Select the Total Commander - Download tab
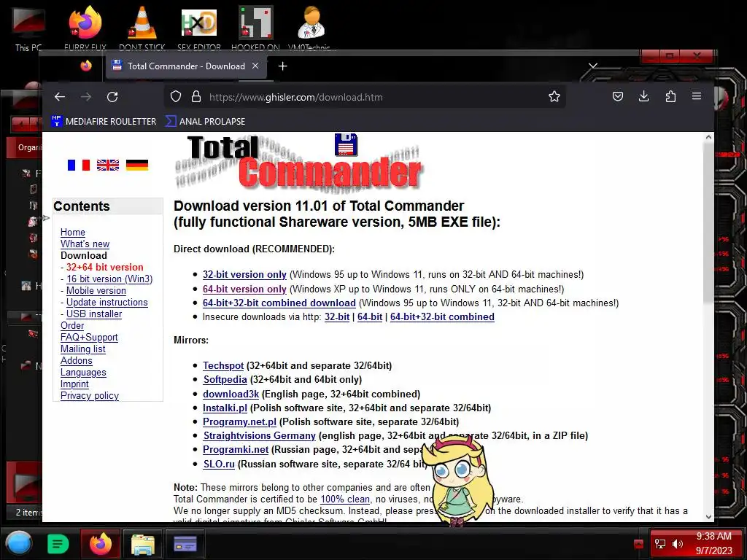The image size is (747, 560). tap(185, 66)
